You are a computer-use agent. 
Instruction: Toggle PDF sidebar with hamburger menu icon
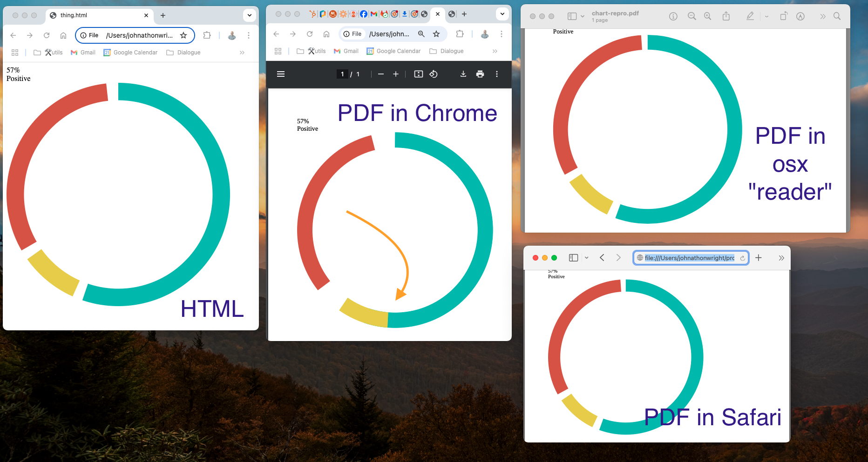click(281, 74)
